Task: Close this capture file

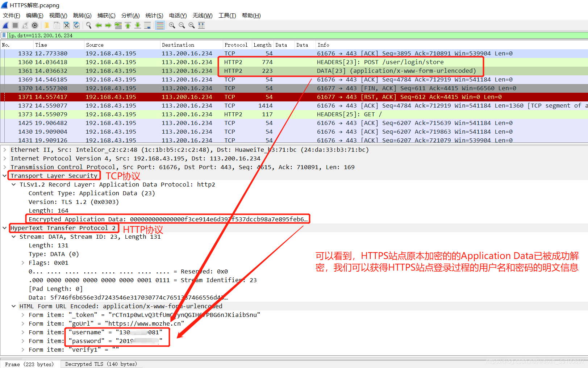Action: coord(67,25)
